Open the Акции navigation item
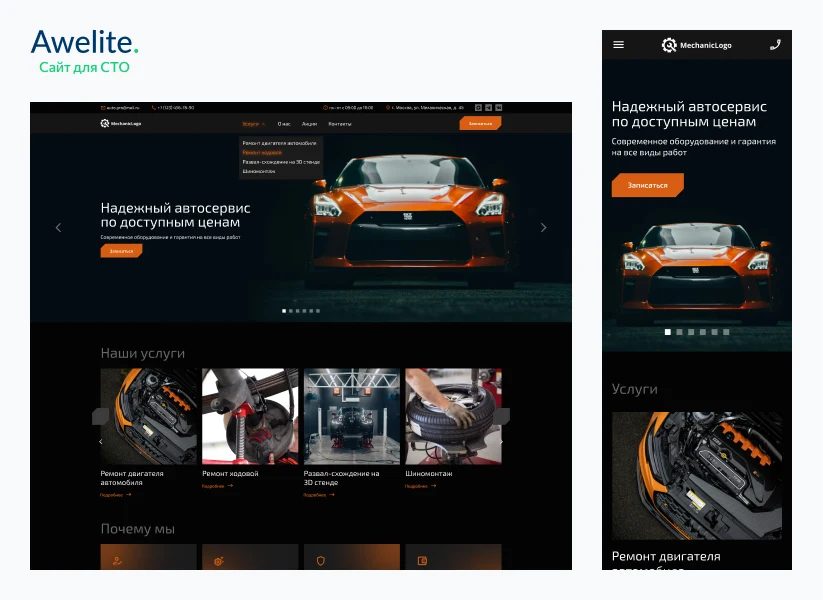This screenshot has width=823, height=600. click(309, 124)
